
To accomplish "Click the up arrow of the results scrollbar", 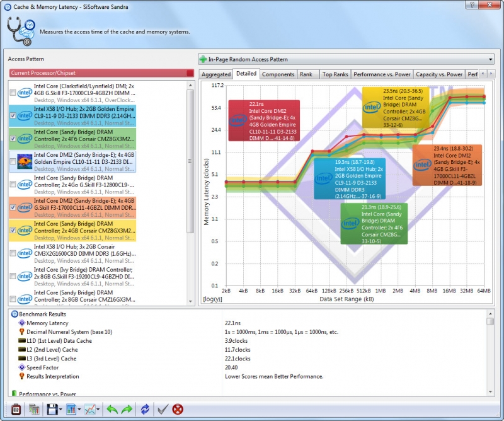I will click(490, 314).
